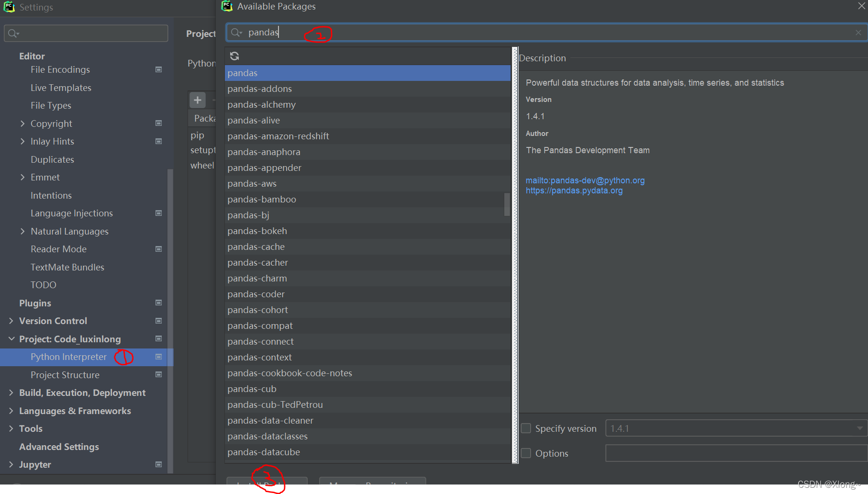The image size is (868, 494).
Task: Click project-level icon beside Jupyter
Action: pyautogui.click(x=159, y=464)
